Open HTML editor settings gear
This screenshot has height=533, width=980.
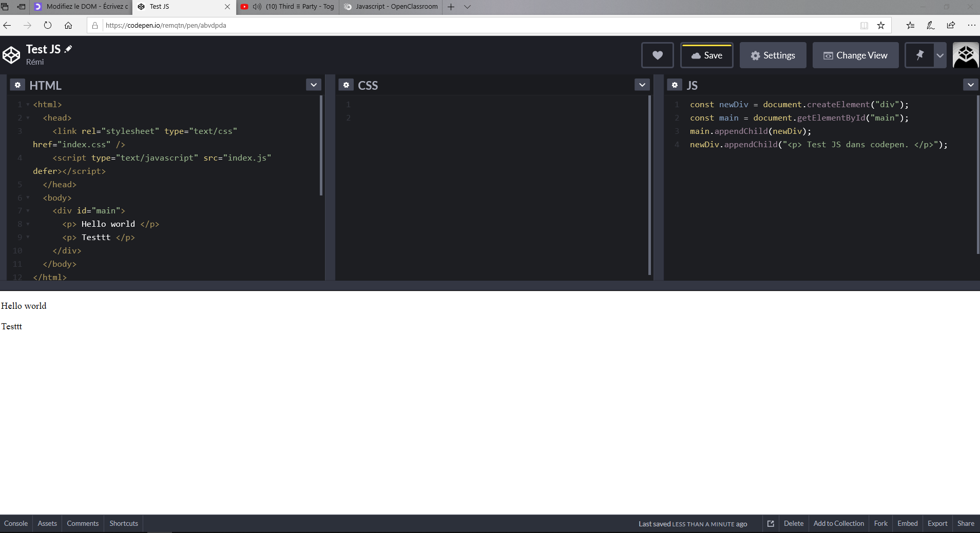coord(17,85)
